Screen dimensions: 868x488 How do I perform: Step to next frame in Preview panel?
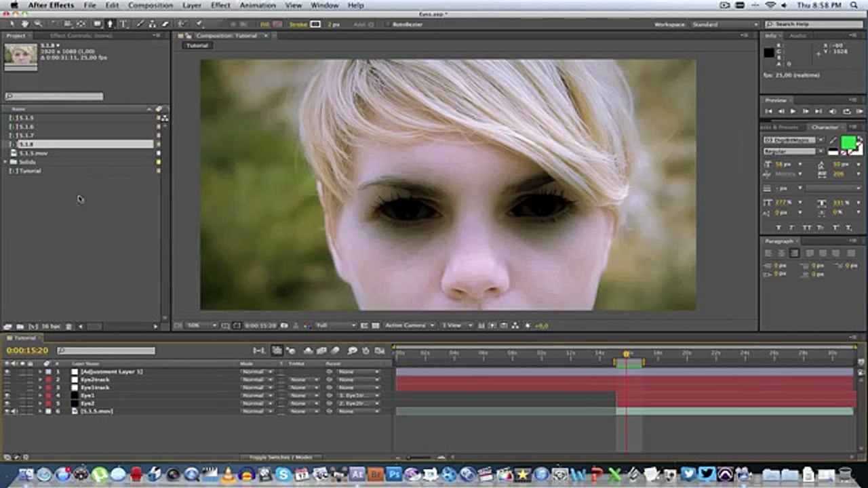(x=806, y=111)
